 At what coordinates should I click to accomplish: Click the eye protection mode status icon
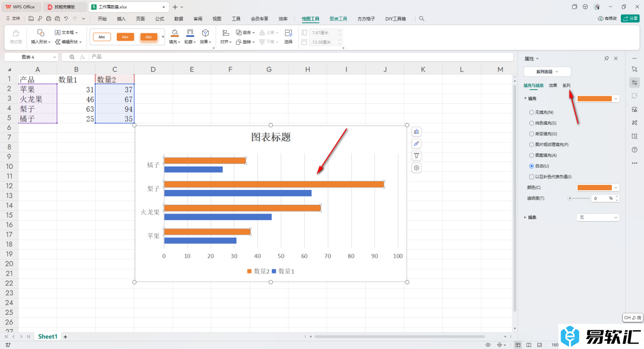pyautogui.click(x=488, y=345)
